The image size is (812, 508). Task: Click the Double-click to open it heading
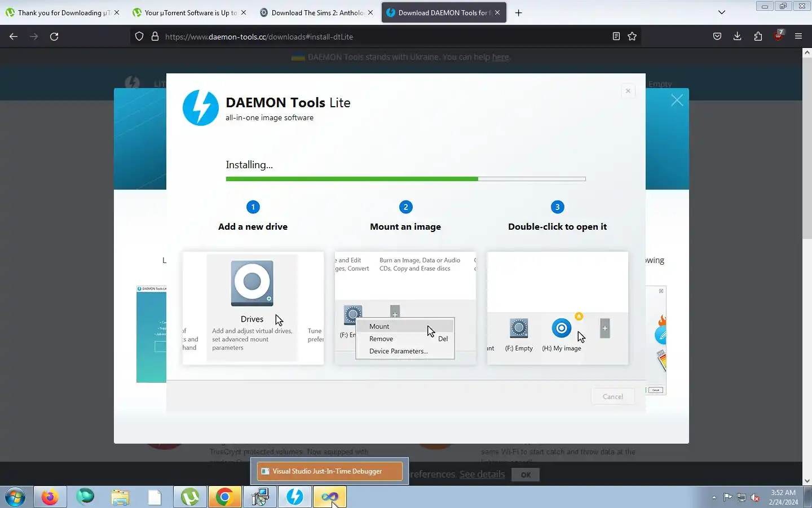coord(557,226)
